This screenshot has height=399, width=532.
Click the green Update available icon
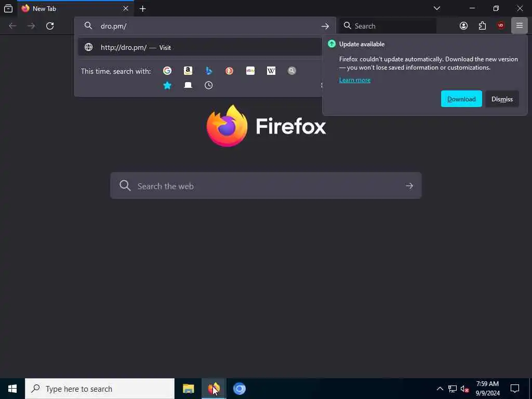point(332,44)
